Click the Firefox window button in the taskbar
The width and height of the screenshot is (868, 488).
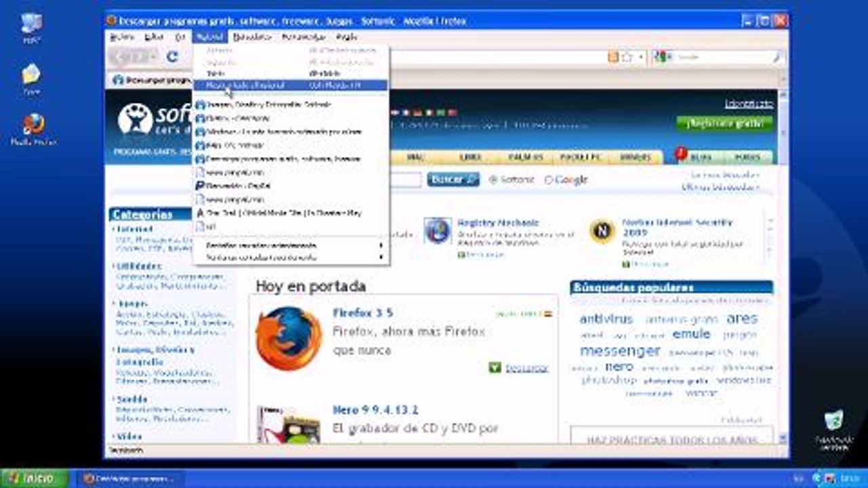[132, 478]
